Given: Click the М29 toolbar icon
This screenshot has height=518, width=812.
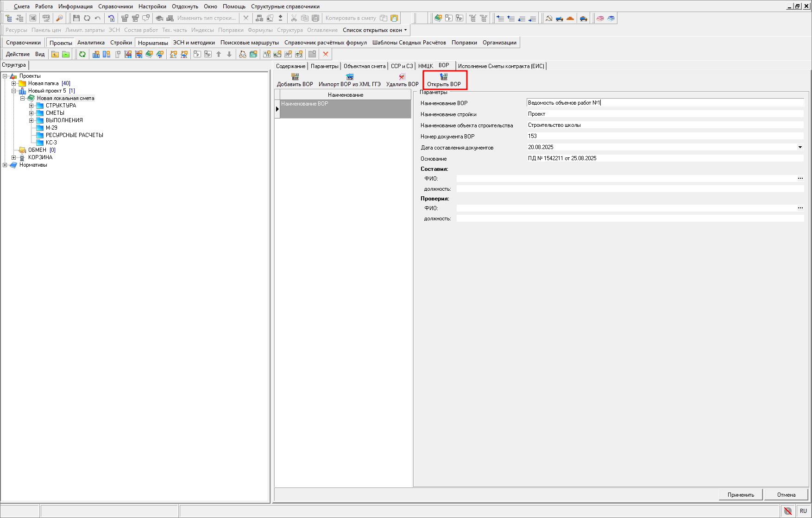Looking at the screenshot, I should coord(277,54).
